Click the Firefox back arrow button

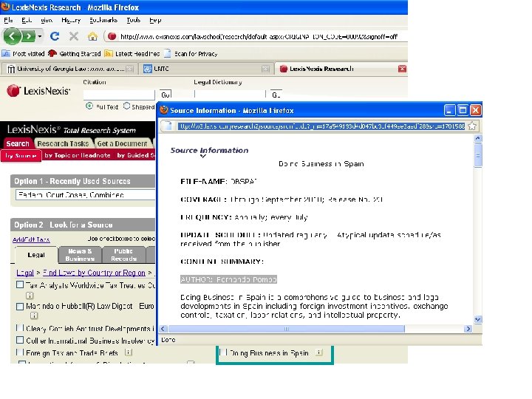(x=13, y=36)
